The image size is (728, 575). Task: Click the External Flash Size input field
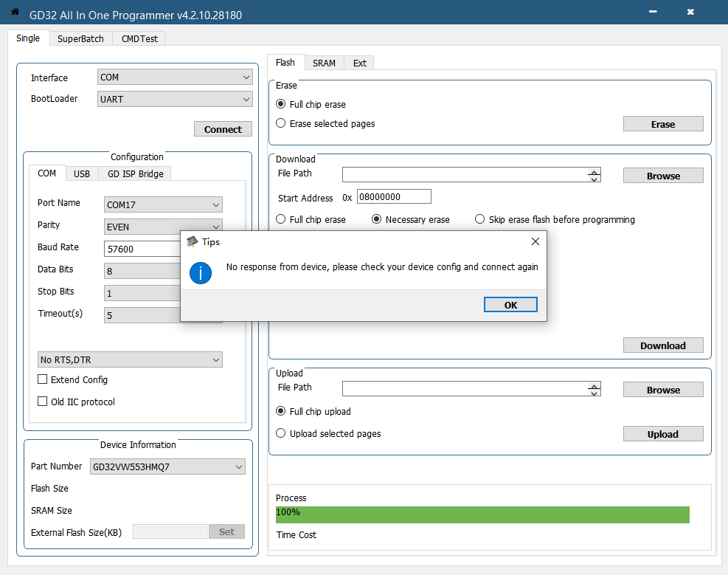click(170, 531)
